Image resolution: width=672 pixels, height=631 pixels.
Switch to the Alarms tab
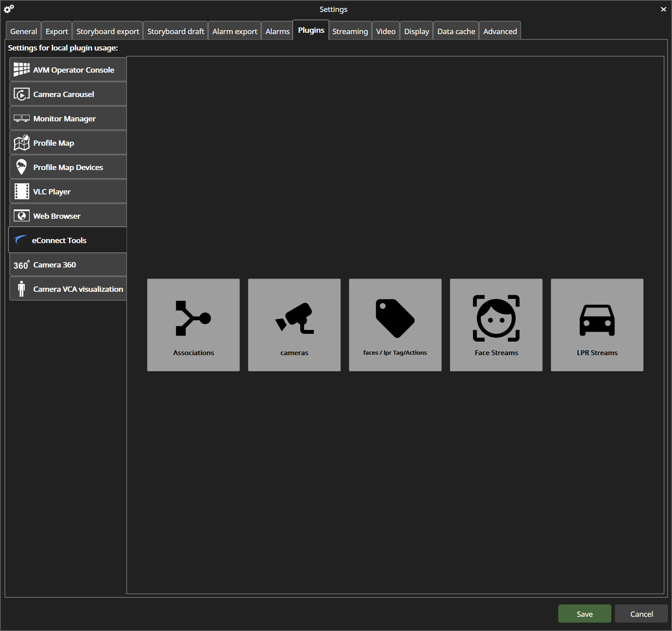coord(277,31)
